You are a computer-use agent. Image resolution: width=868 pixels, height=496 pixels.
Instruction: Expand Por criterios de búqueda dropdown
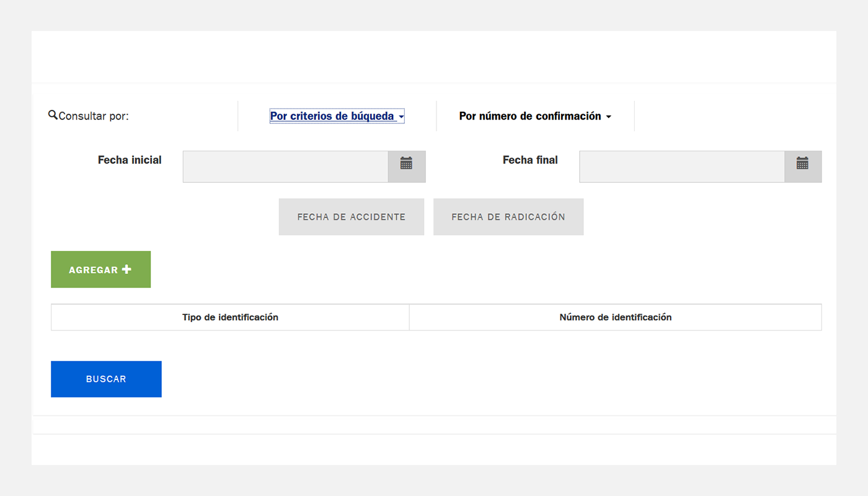coord(337,116)
